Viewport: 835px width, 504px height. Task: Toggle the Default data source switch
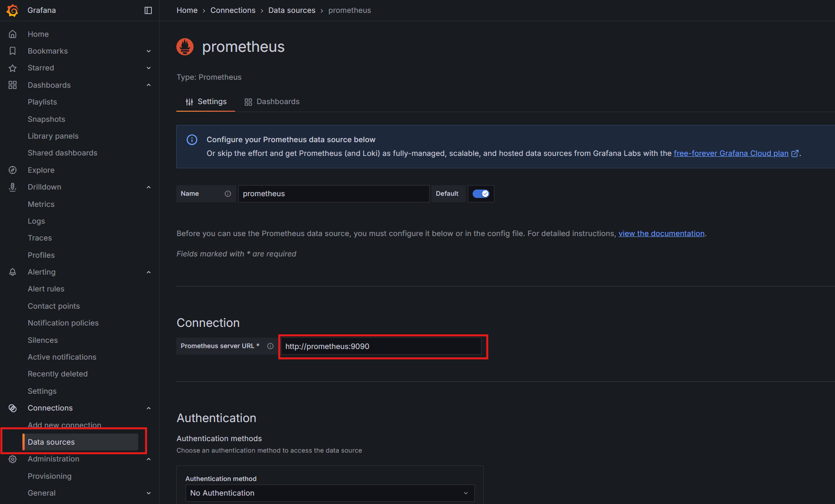click(x=481, y=194)
